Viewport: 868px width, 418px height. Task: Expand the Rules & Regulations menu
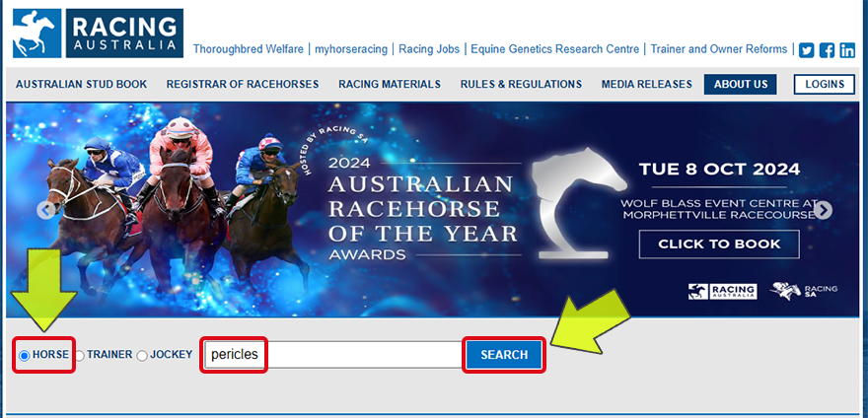point(521,85)
